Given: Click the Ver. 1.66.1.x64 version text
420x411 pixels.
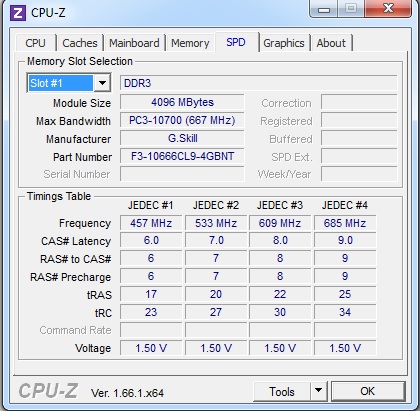Looking at the screenshot, I should tap(127, 393).
